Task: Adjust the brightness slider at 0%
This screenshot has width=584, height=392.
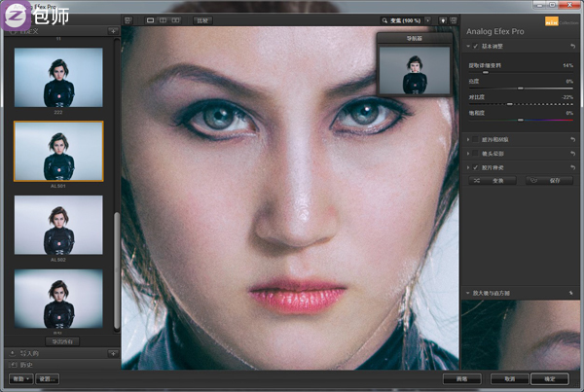Action: pyautogui.click(x=521, y=89)
